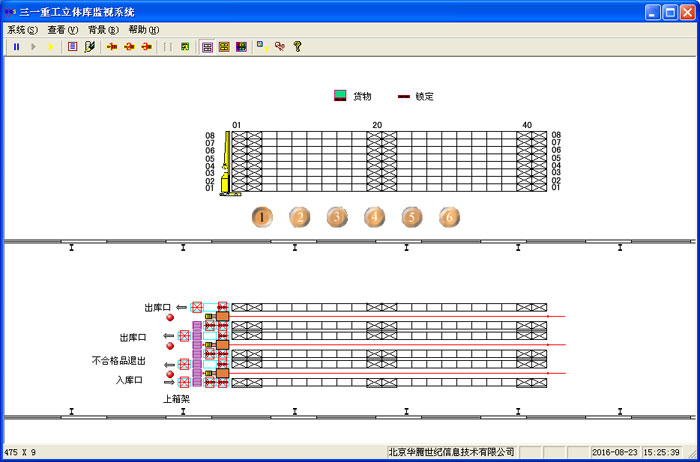This screenshot has height=462, width=700.
Task: Maximize the 三一重工立体库监视系统 window
Action: coord(670,12)
